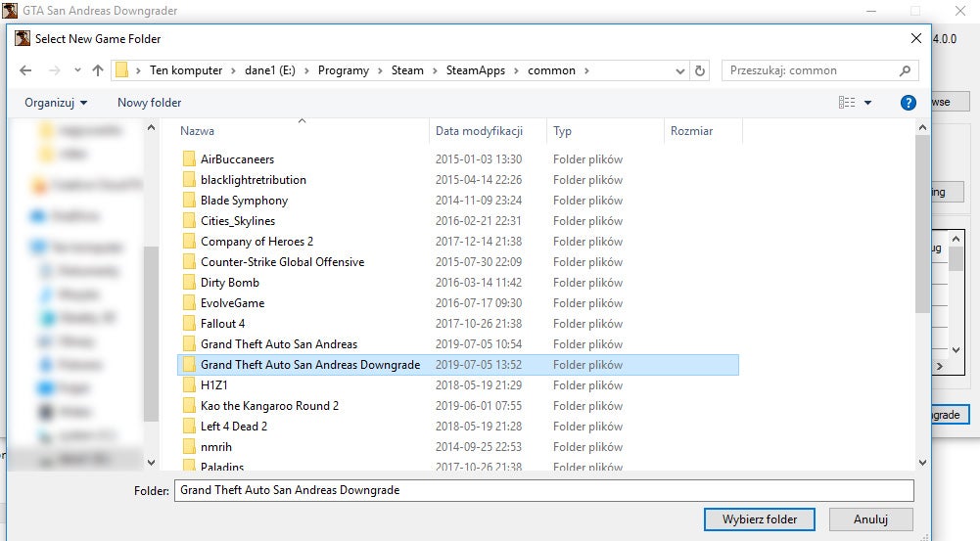Image resolution: width=980 pixels, height=541 pixels.
Task: Select Cities_Skylines folder icon
Action: (189, 220)
